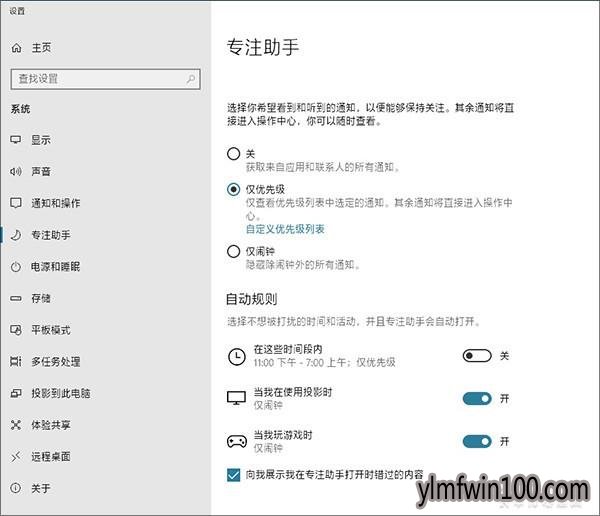Viewport: 600px width, 516px height.
Task: Select the 仅优先级 radio button
Action: tap(233, 189)
